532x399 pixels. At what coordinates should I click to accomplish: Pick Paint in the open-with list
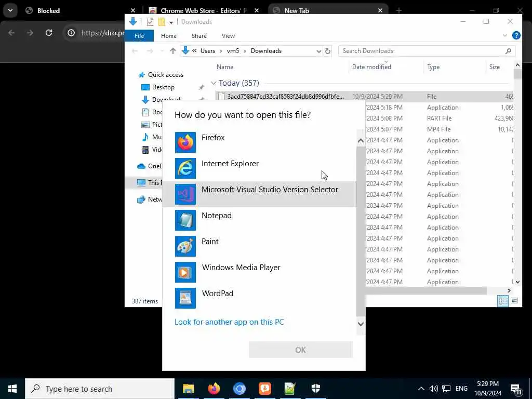(259, 246)
